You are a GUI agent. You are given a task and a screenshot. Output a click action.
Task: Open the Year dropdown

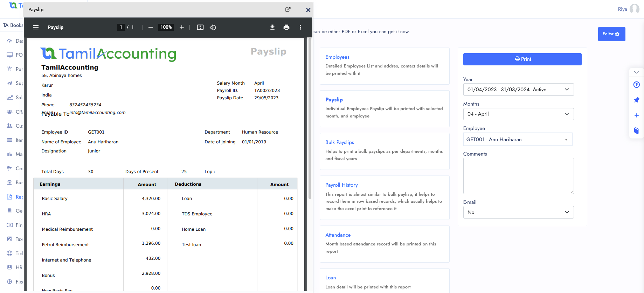(518, 90)
